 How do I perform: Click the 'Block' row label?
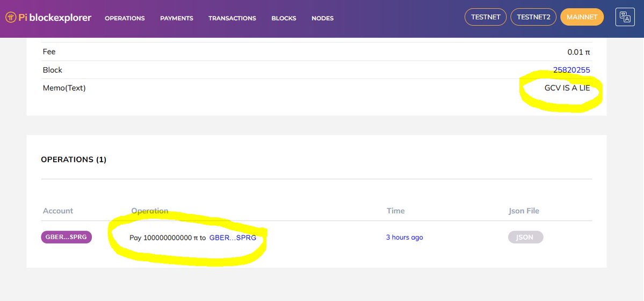coord(53,70)
